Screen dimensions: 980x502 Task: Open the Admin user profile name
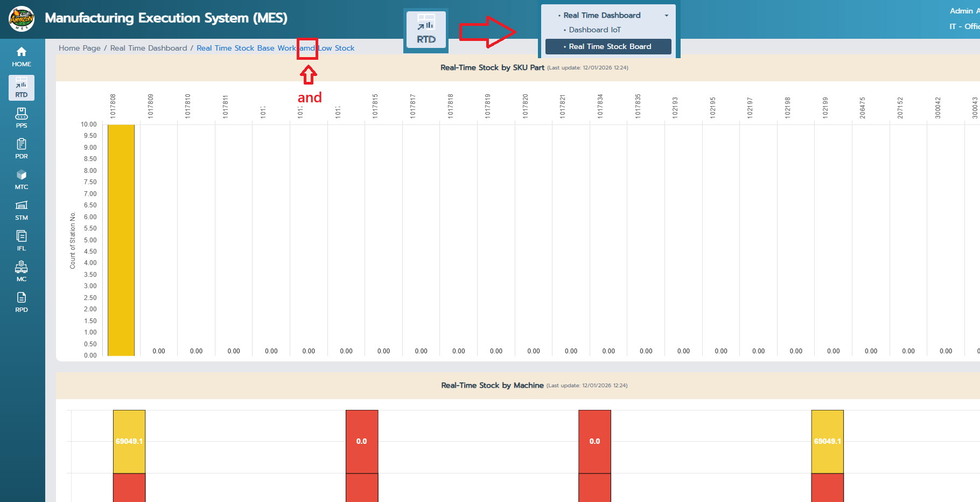coord(964,11)
